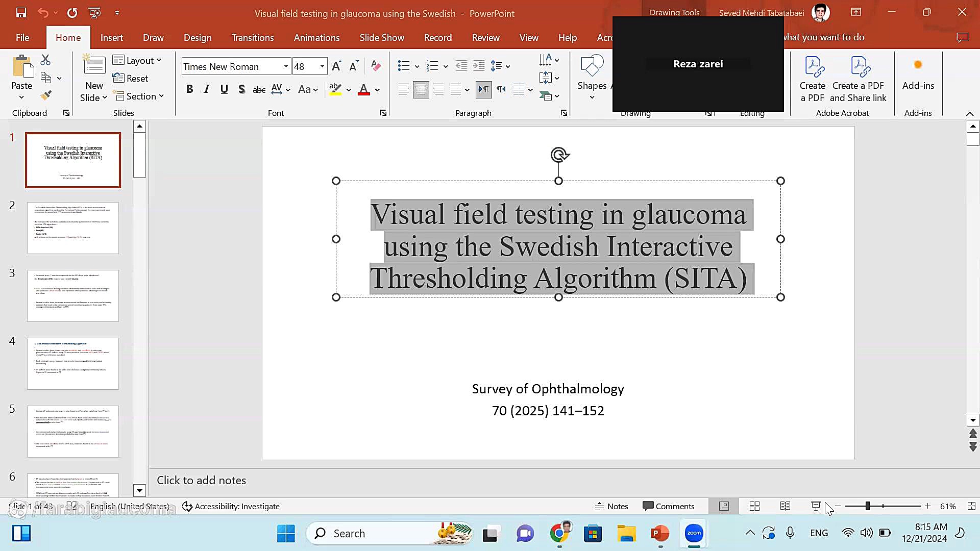
Task: Expand the font size dropdown
Action: (x=322, y=66)
